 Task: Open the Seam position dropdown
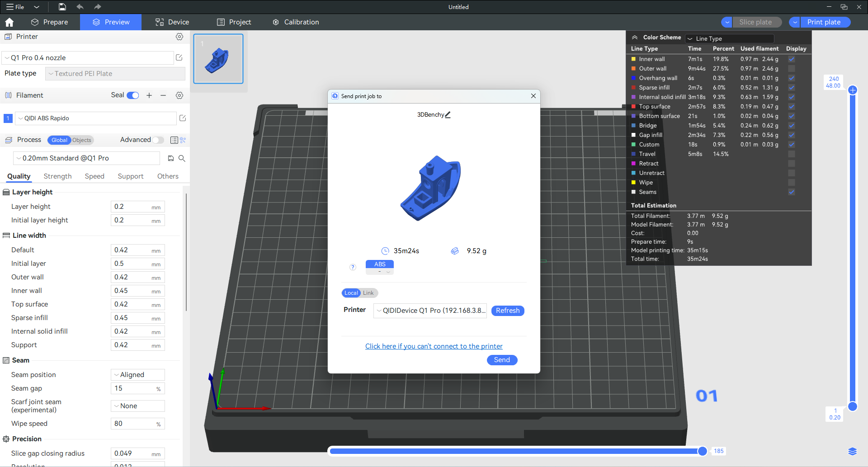click(138, 375)
